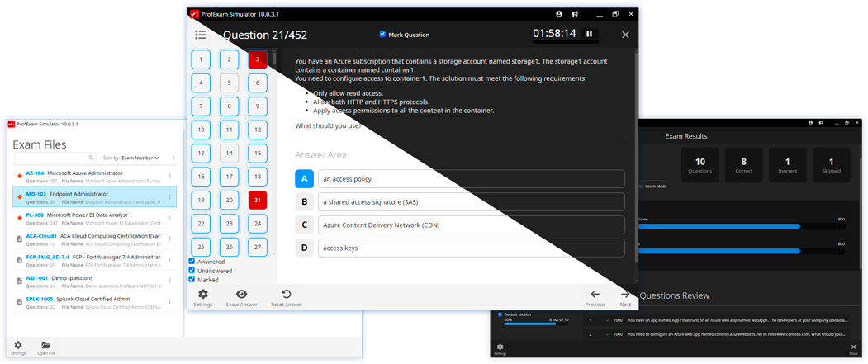Jump to question 10 in the grid
Screen dimensions: 868x364
pyautogui.click(x=201, y=130)
